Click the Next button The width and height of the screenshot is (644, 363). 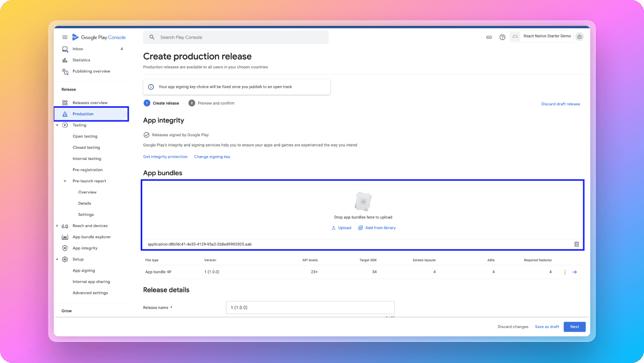point(575,327)
